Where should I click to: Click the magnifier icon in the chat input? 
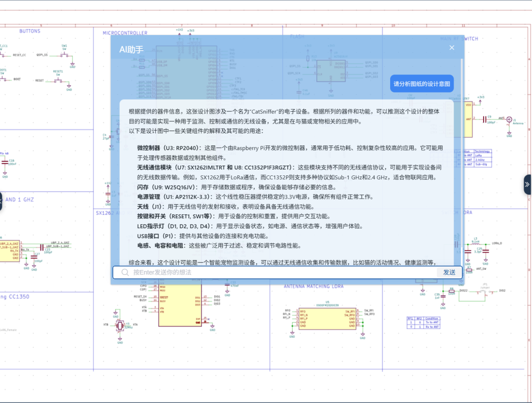tap(125, 272)
